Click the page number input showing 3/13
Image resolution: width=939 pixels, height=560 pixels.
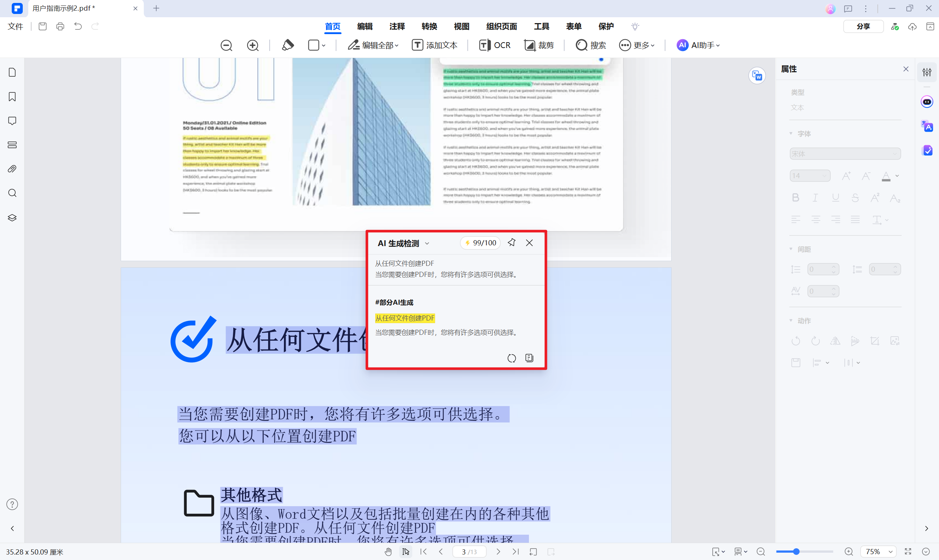(x=469, y=551)
